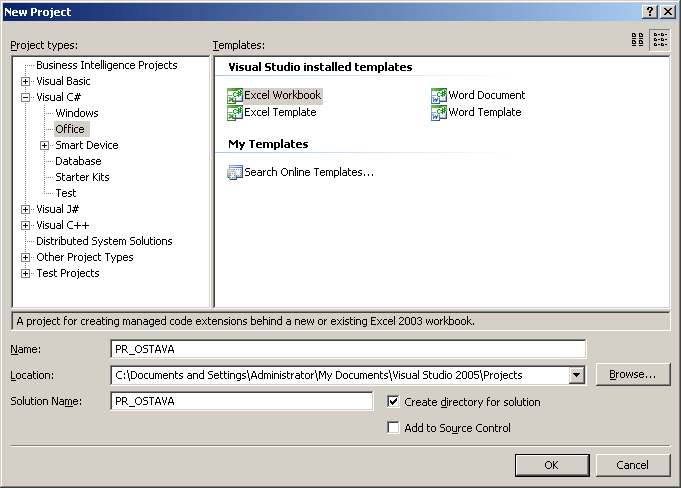Click the Word Template label
Viewport: 681px width, 488px height.
pyautogui.click(x=485, y=112)
